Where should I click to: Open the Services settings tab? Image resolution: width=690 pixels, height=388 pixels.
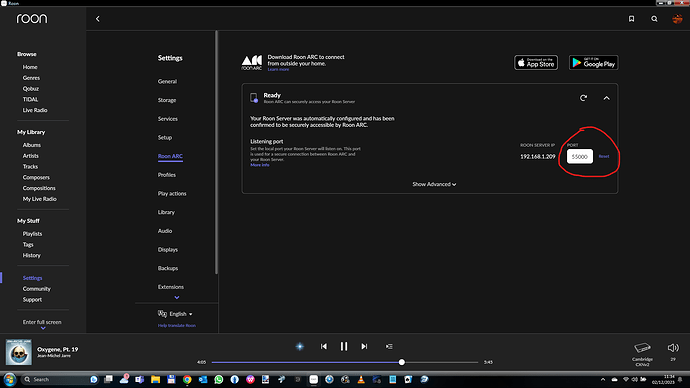coord(168,119)
